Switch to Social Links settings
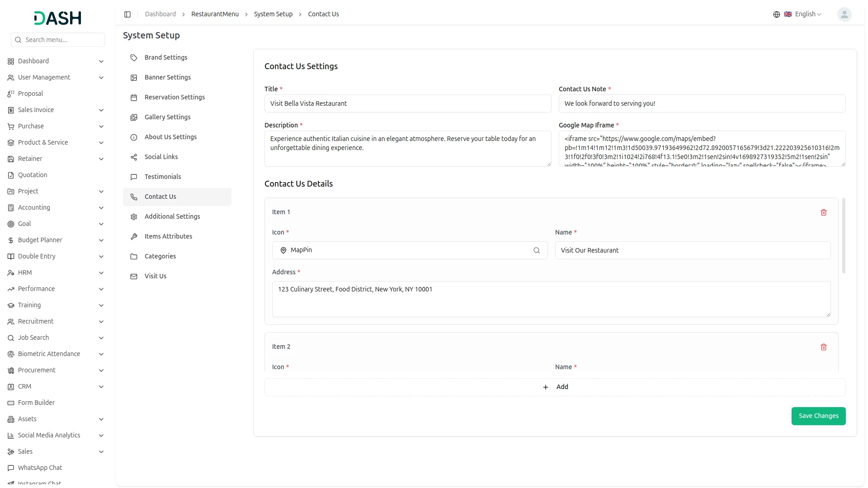Image resolution: width=868 pixels, height=488 pixels. 161,157
